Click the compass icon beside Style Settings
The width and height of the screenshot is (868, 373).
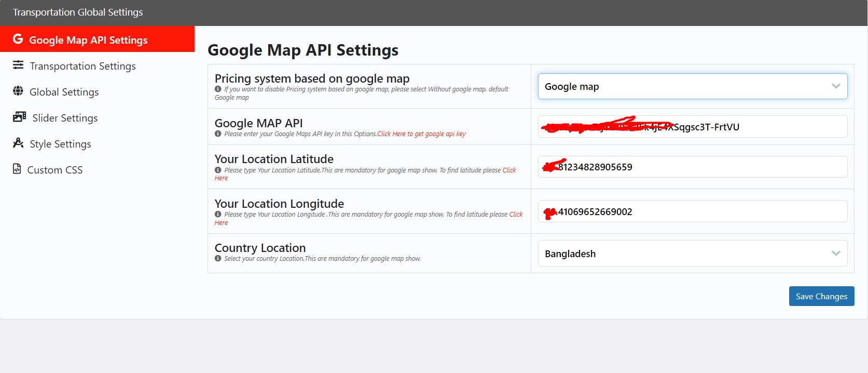tap(18, 143)
